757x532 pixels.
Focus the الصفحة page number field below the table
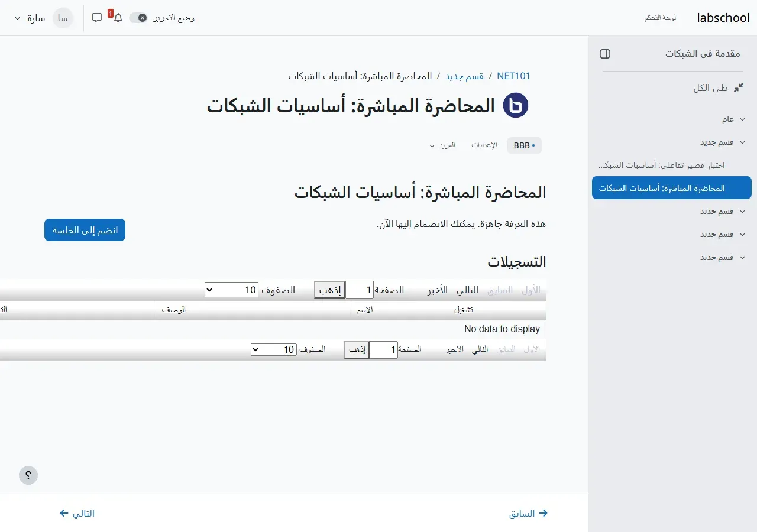[383, 349]
